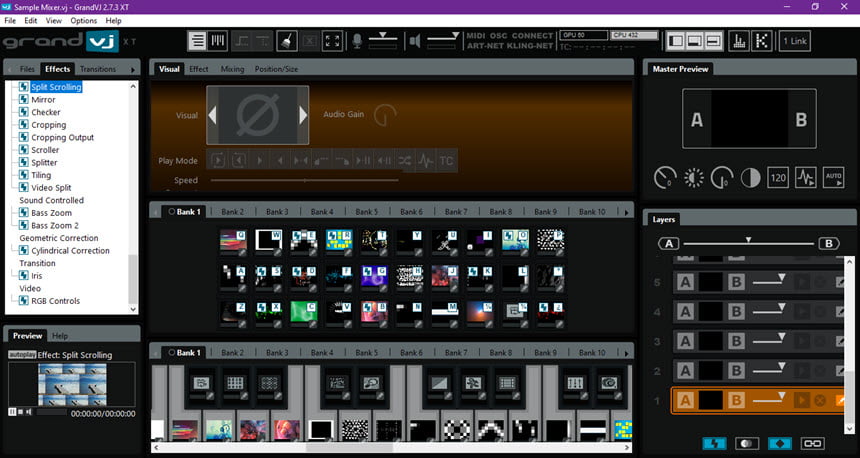Toggle the chain link button under Layers
This screenshot has height=458, width=860.
pos(813,443)
